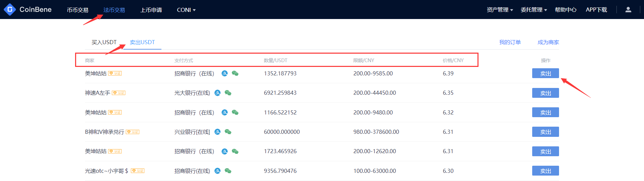
Task: Click 卖出 button at price 6.32
Action: click(x=545, y=112)
